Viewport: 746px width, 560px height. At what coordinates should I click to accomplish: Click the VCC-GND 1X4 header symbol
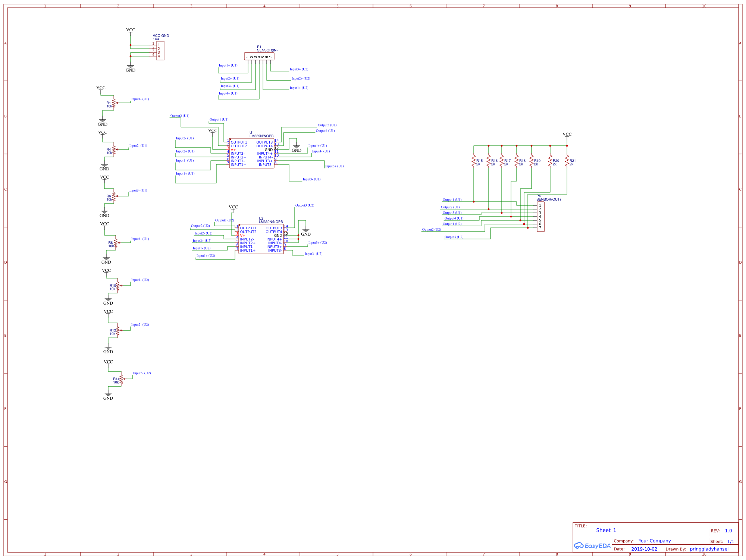[x=160, y=50]
